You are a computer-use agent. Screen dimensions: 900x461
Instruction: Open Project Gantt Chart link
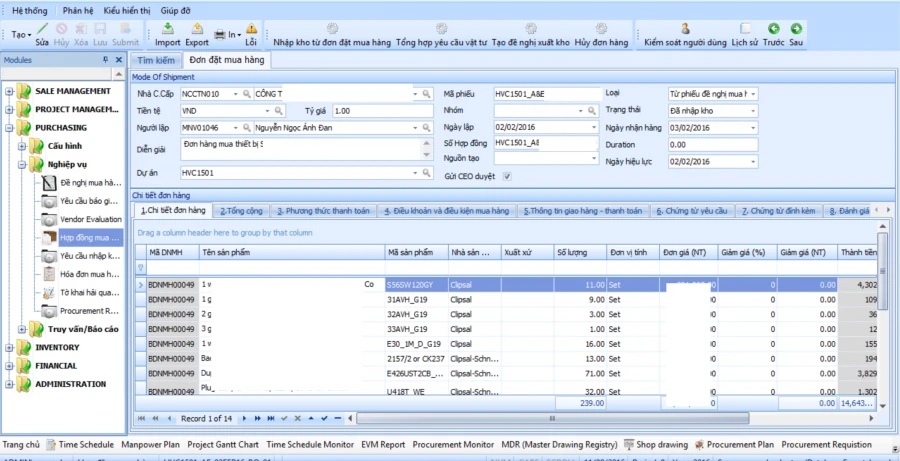(223, 444)
